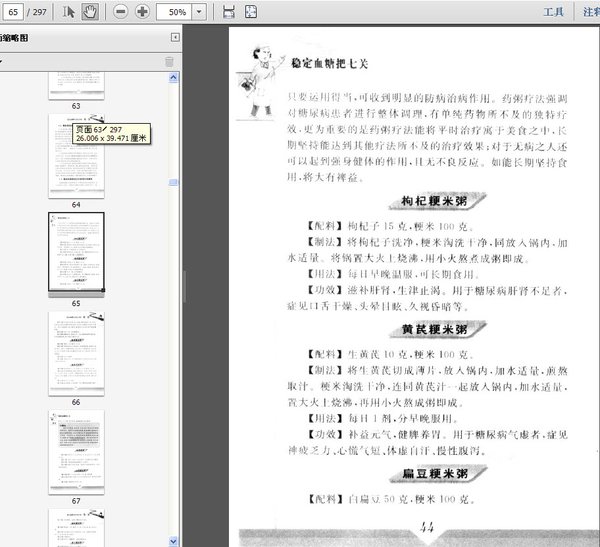
Task: Switch to fit full page view
Action: point(250,12)
